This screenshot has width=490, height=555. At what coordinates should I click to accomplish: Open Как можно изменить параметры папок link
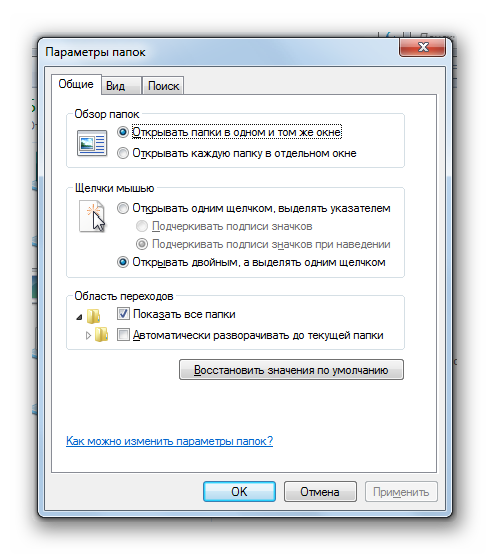[x=169, y=441]
